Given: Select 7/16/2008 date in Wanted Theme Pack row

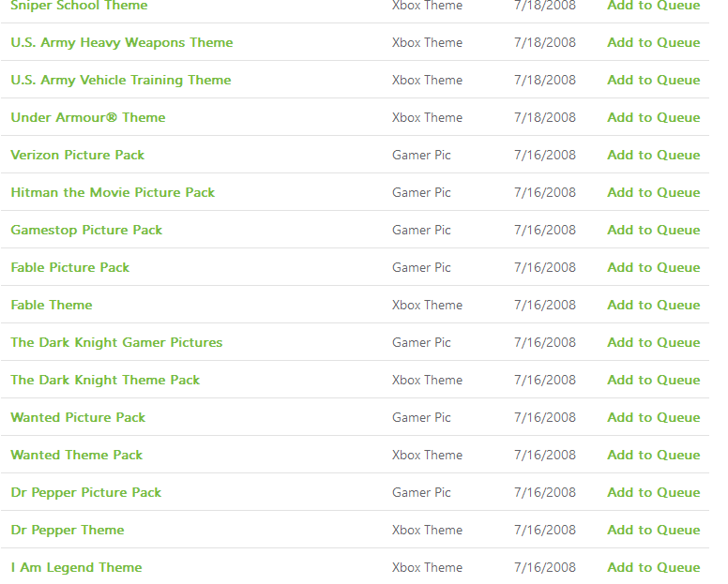Looking at the screenshot, I should point(545,455).
